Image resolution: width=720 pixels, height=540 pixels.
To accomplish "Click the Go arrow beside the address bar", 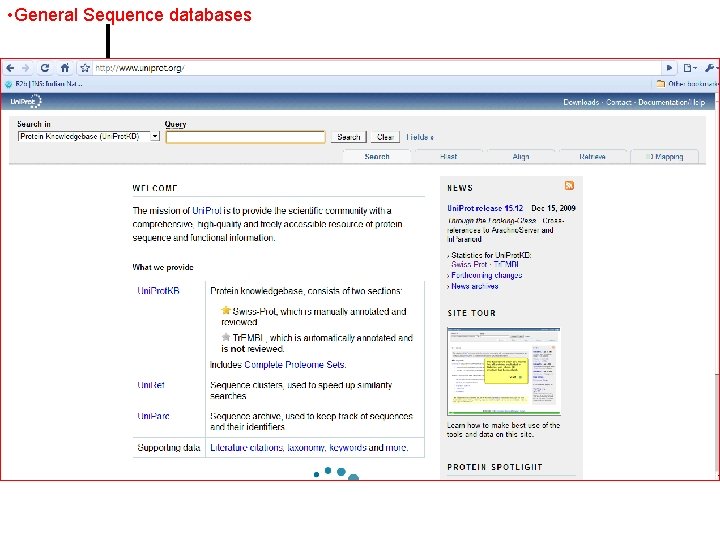I will click(669, 68).
